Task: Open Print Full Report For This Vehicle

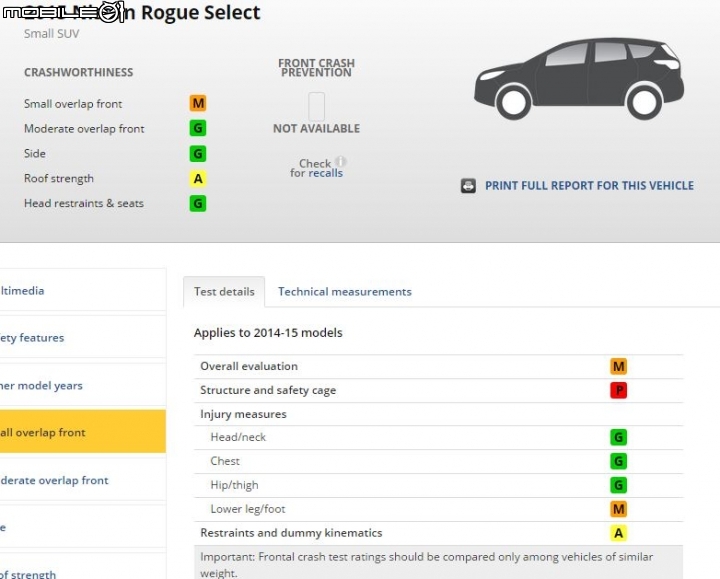Action: pos(590,186)
